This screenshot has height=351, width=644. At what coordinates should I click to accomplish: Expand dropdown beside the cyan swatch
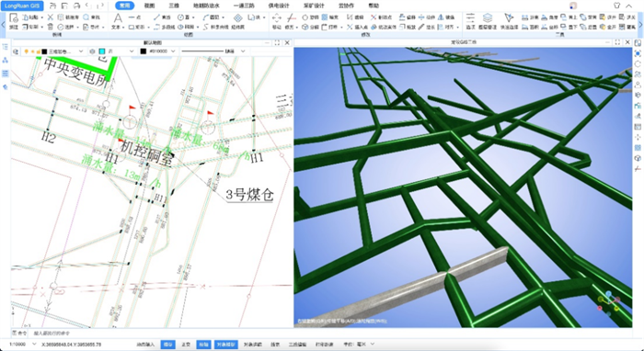click(132, 51)
